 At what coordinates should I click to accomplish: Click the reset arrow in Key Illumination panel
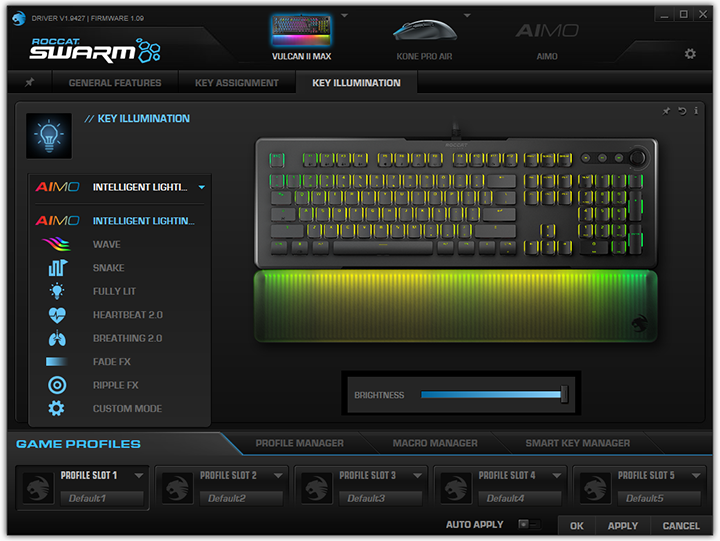pos(682,110)
